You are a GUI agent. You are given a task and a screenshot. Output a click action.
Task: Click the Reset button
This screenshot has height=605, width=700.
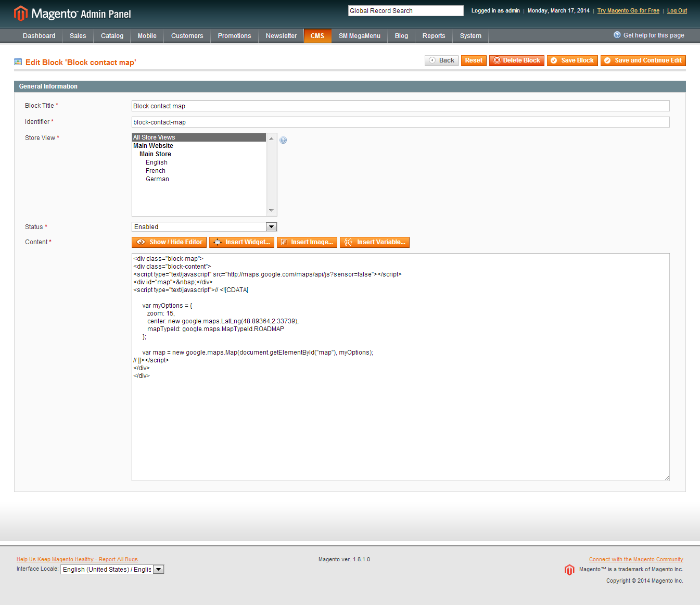pos(474,60)
